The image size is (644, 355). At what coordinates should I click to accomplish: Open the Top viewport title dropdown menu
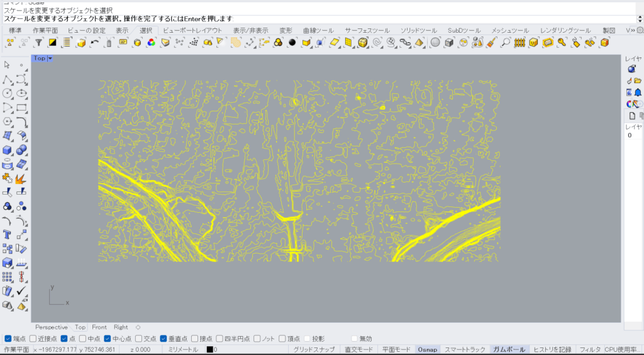[x=50, y=58]
